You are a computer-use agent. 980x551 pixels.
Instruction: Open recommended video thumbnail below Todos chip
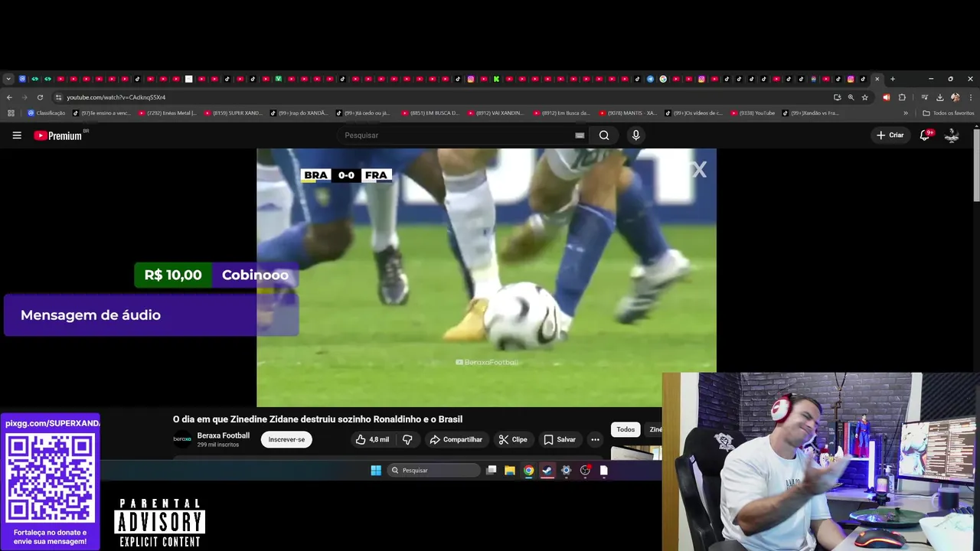(x=635, y=452)
